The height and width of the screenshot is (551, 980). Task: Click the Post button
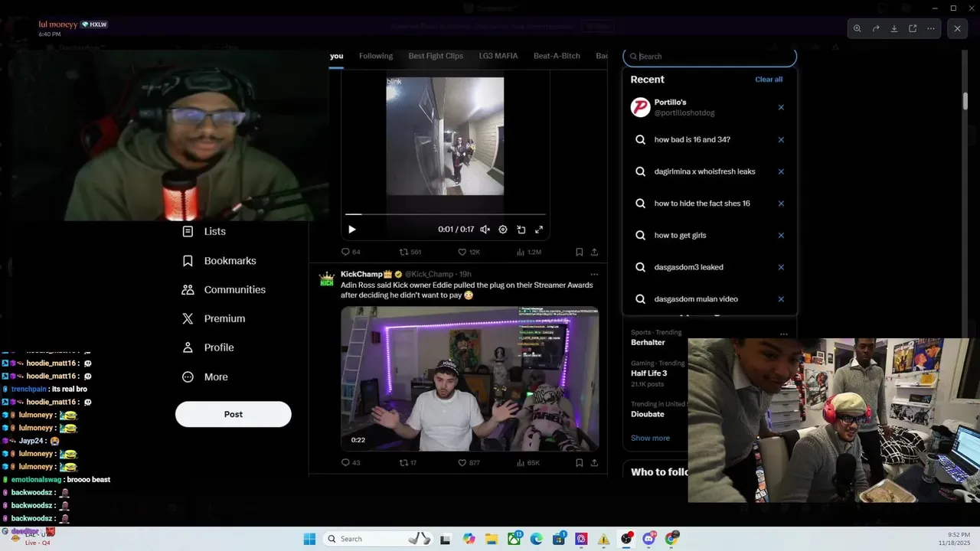point(234,414)
